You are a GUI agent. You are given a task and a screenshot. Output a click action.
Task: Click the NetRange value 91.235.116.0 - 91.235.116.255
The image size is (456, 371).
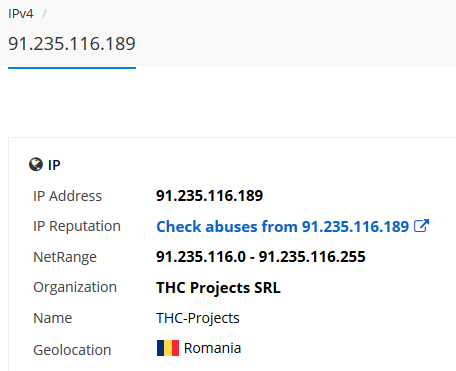261,257
